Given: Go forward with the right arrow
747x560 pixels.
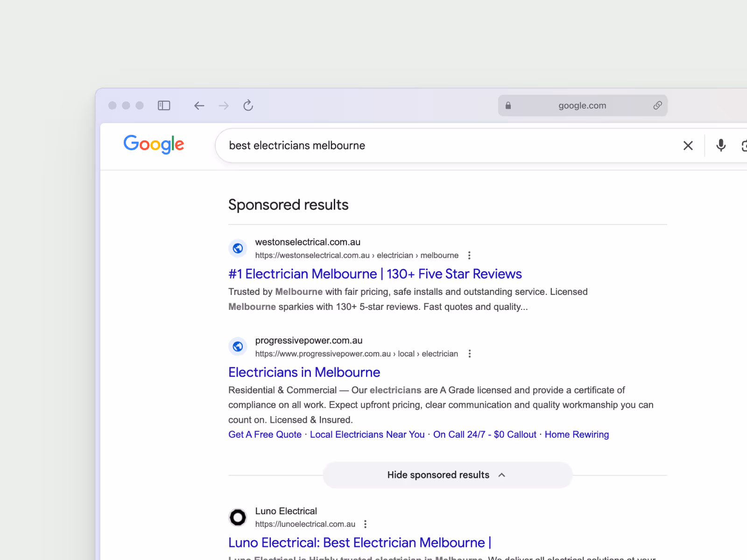Looking at the screenshot, I should (x=224, y=105).
